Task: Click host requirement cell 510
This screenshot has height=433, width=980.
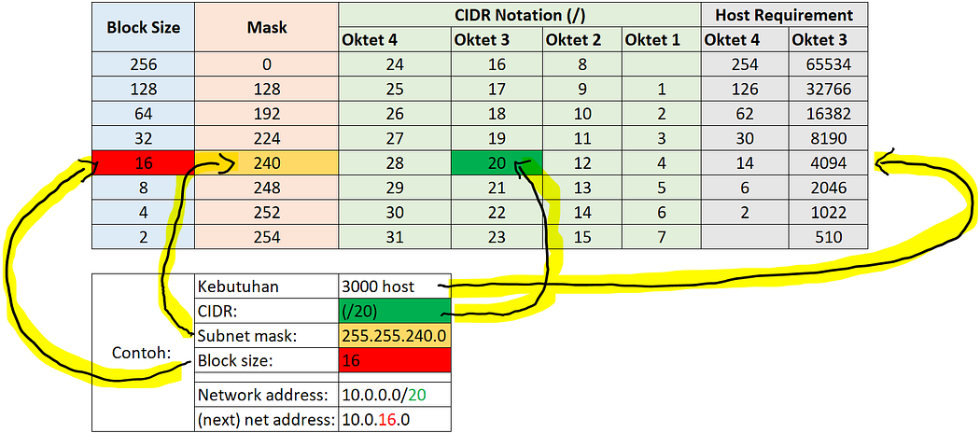Action: click(x=828, y=236)
